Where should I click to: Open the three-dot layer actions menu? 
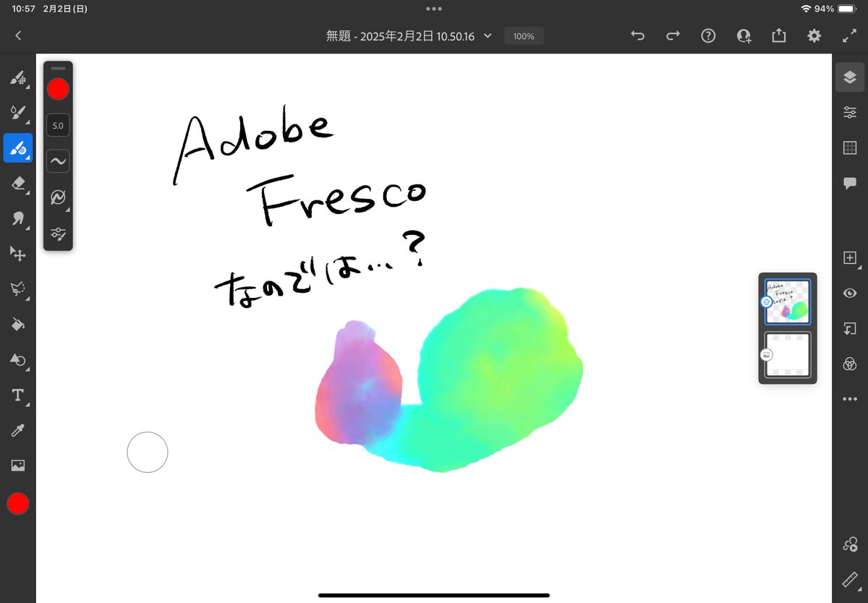[849, 399]
